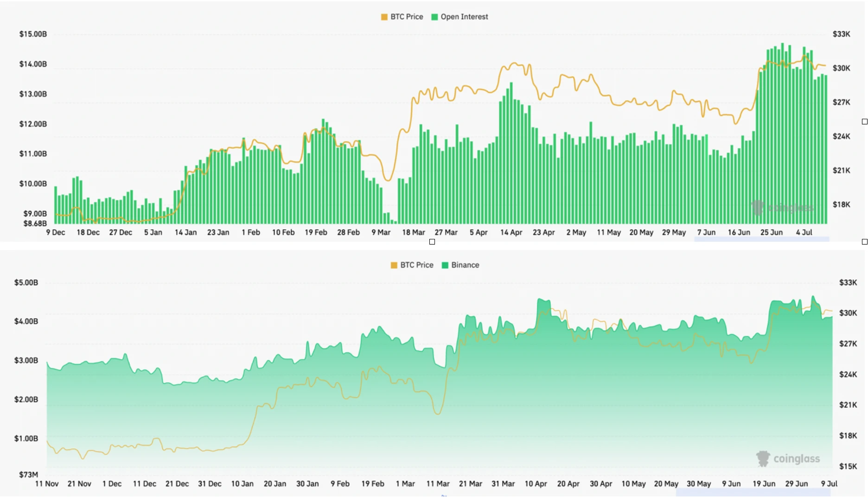
Task: Click the 18 Dec date label
Action: pyautogui.click(x=88, y=232)
